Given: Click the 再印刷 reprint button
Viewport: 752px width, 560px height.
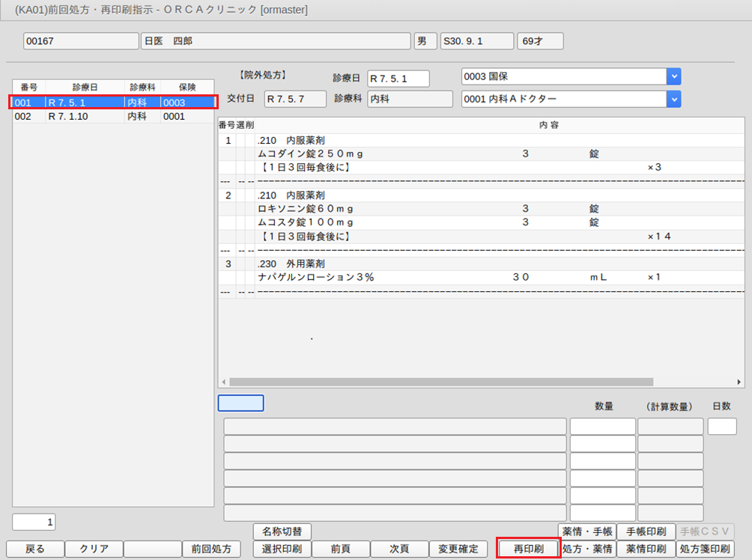Looking at the screenshot, I should click(529, 549).
